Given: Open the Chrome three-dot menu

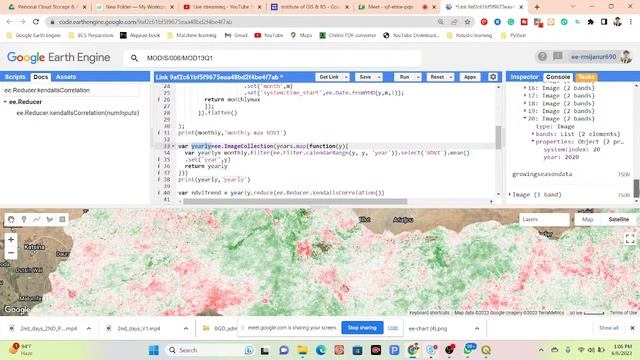Looking at the screenshot, I should 631,22.
